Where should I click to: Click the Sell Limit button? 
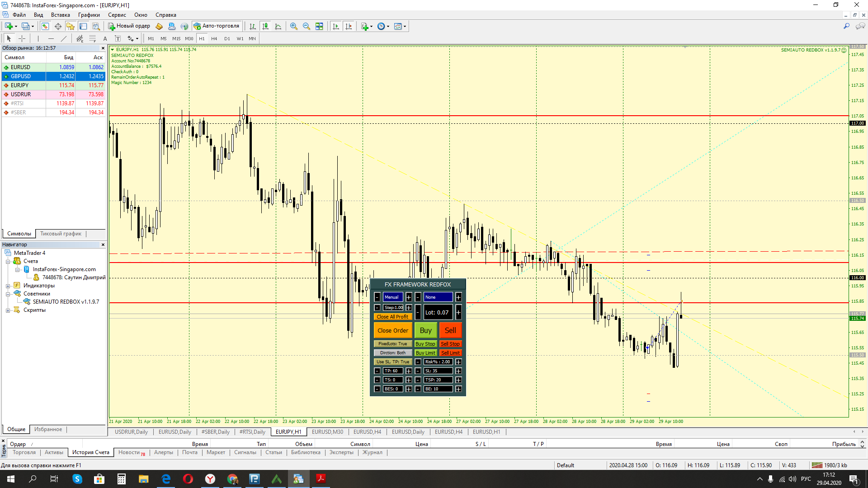tap(450, 353)
